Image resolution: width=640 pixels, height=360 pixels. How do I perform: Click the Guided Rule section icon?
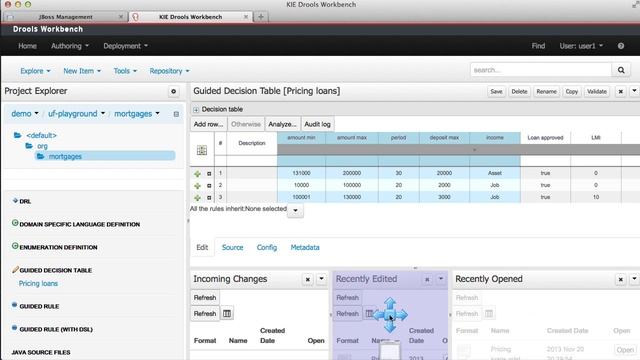(15, 305)
